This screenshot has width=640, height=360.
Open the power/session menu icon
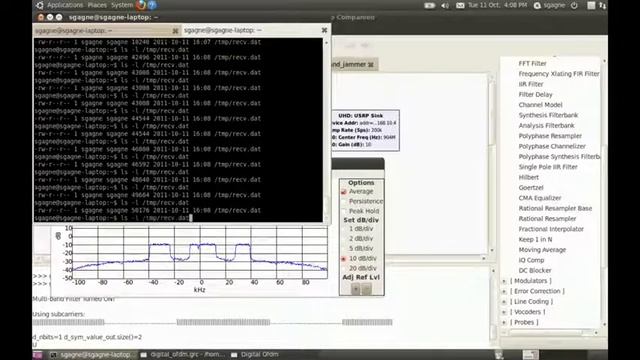[x=574, y=5]
